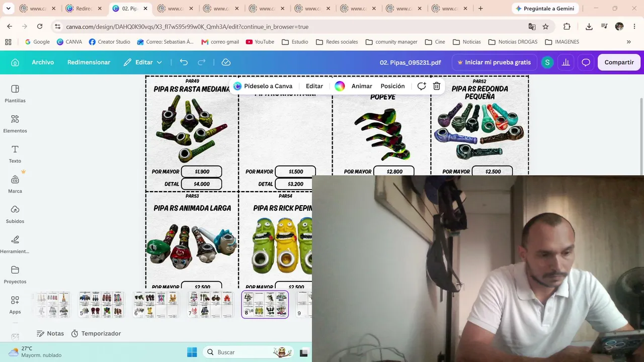The image size is (644, 362).
Task: Open Chrome downloads icon
Action: 589,27
